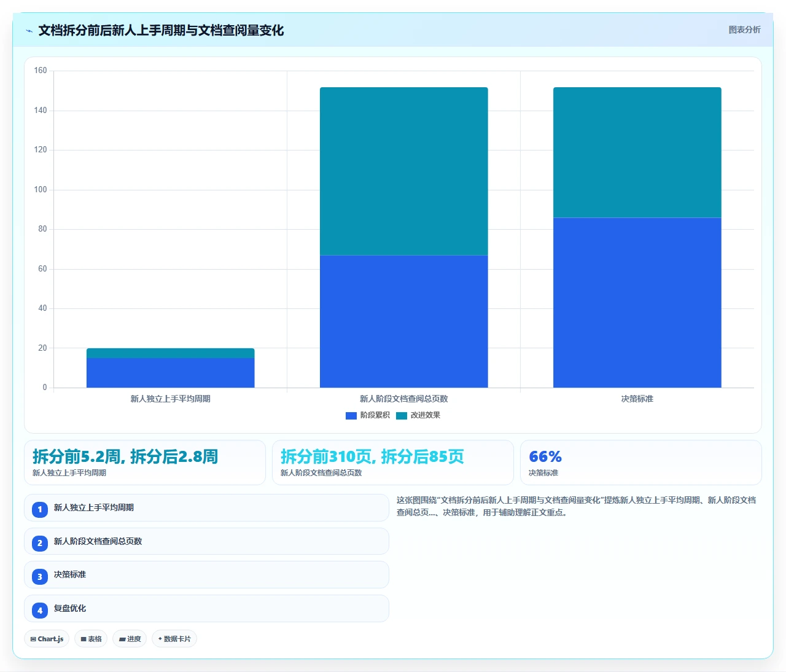Viewport: 786px width, 672px height.
Task: Click the teal bar segment of 新人阶段文档查阅总页数
Action: [x=404, y=171]
